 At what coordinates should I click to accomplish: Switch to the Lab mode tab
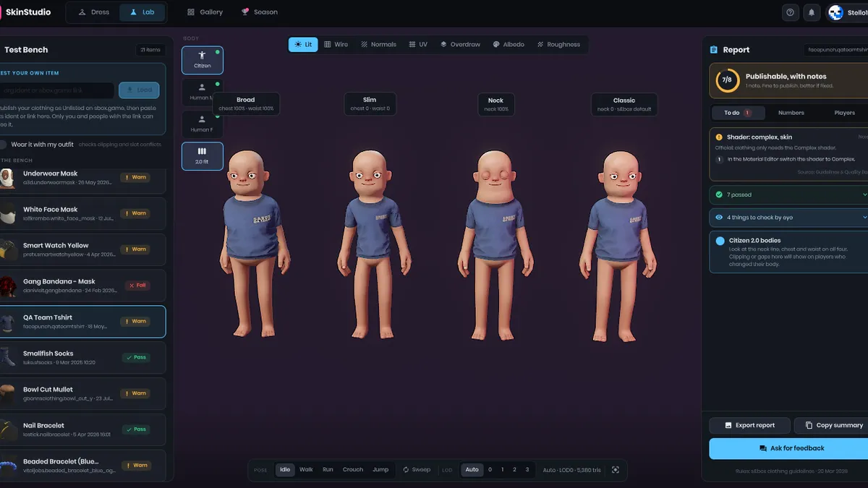142,12
